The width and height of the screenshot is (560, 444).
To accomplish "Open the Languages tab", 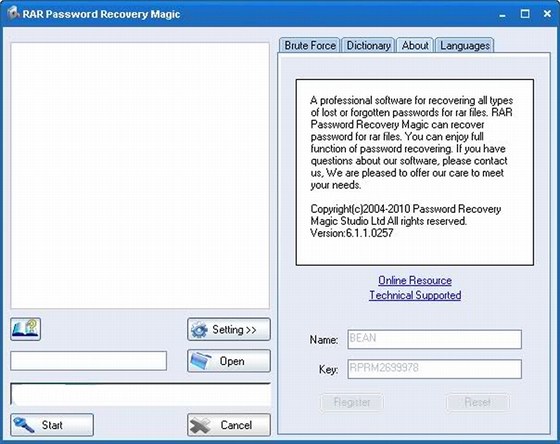I will 465,45.
